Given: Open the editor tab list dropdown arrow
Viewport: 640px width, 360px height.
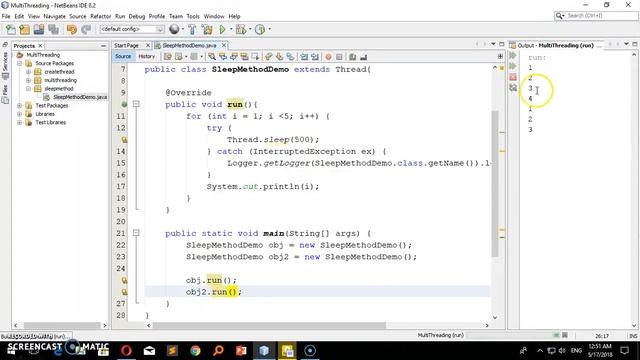Looking at the screenshot, I should tap(493, 44).
